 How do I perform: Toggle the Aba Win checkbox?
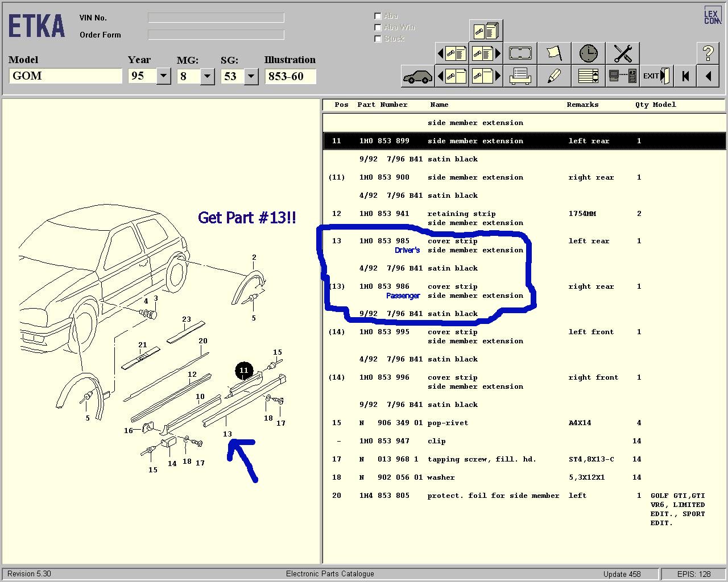tap(378, 27)
